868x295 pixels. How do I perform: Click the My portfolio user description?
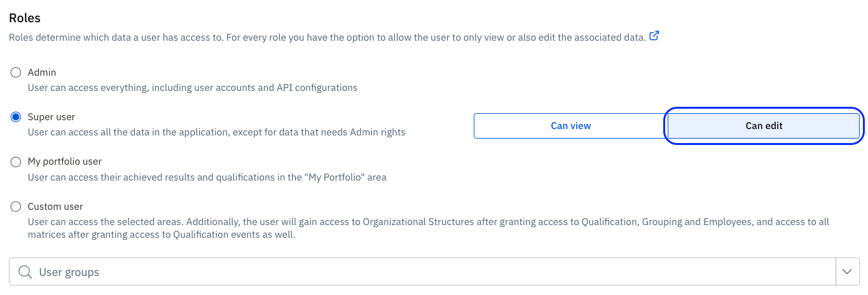tap(207, 177)
